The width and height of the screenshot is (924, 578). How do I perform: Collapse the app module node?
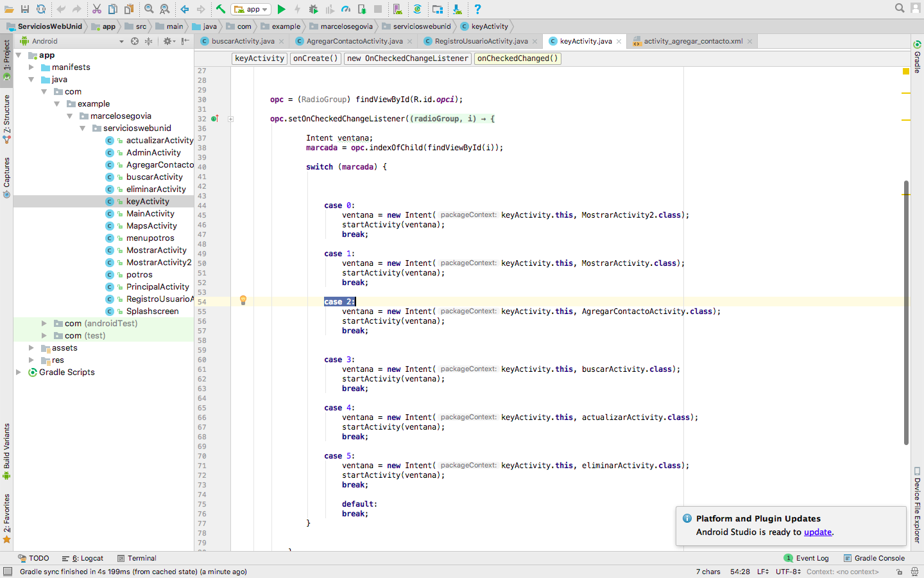[19, 55]
